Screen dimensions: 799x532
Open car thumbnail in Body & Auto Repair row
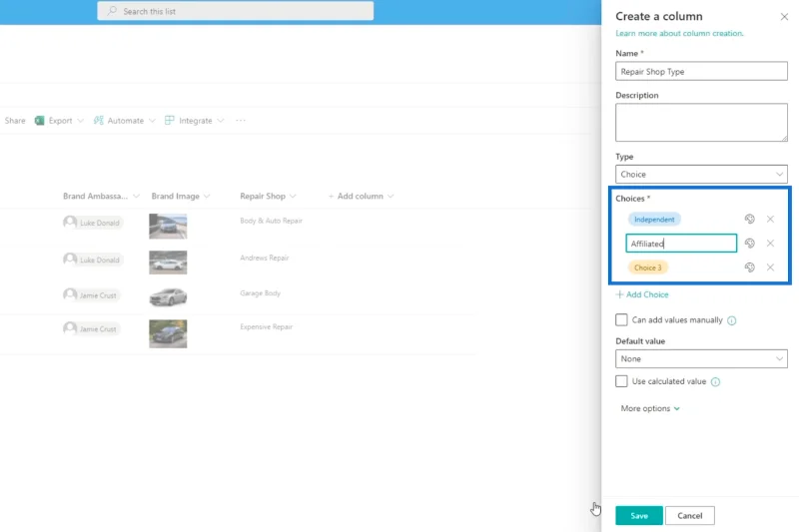pyautogui.click(x=168, y=226)
